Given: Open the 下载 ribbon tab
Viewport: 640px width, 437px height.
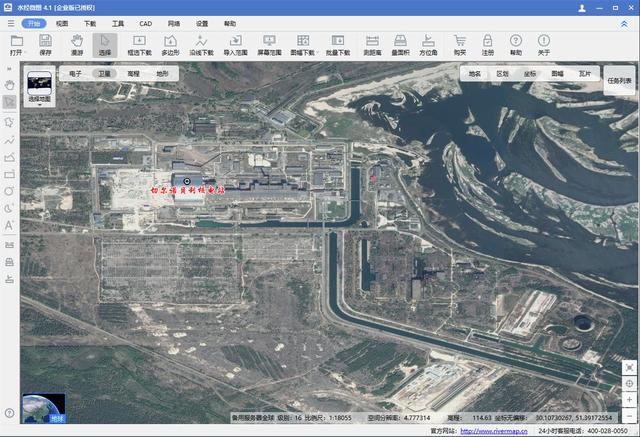Looking at the screenshot, I should pyautogui.click(x=90, y=24).
